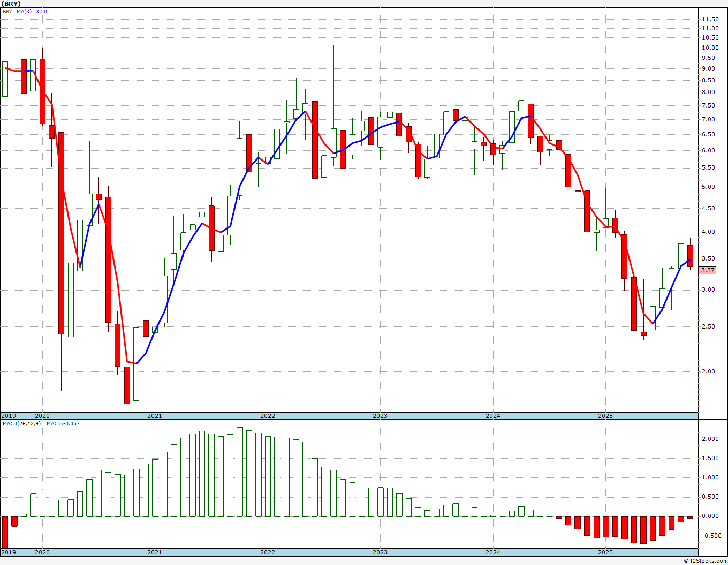Viewport: 728px width, 565px height.
Task: Click the (BRY) chart title
Action: click(x=12, y=4)
